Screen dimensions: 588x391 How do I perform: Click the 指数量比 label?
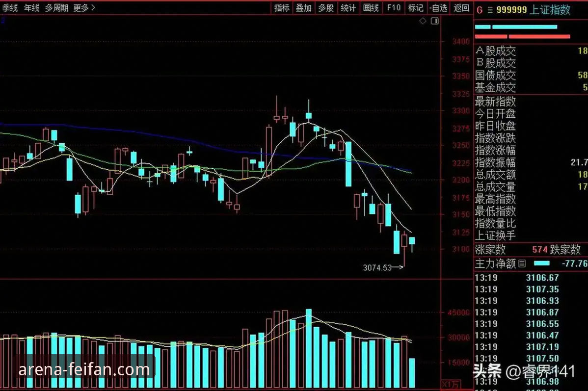(x=495, y=223)
